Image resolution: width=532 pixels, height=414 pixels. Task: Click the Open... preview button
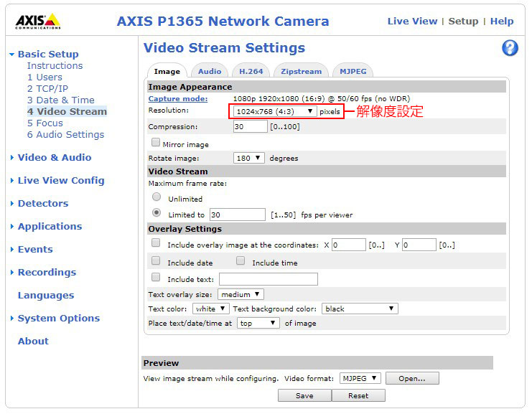[x=412, y=378]
